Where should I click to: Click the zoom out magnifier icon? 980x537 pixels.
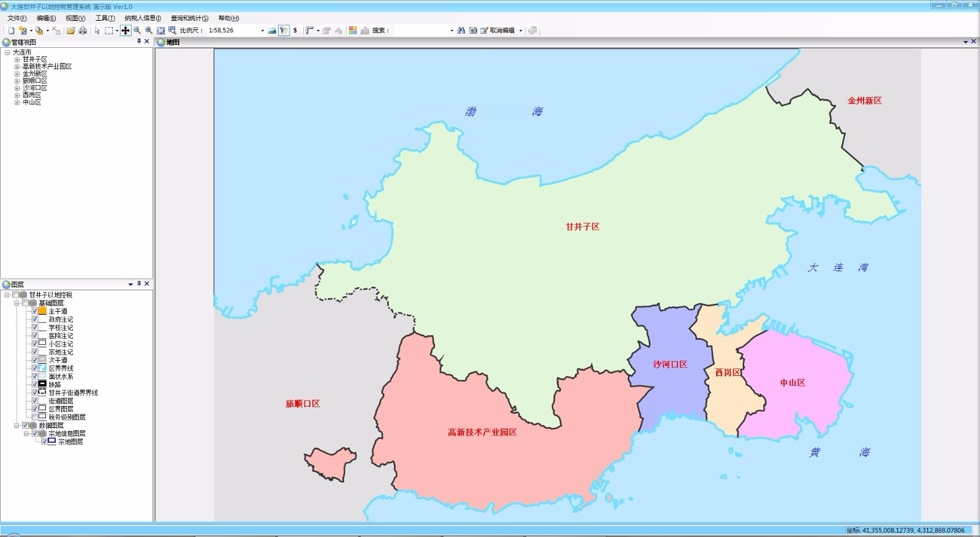click(x=137, y=30)
